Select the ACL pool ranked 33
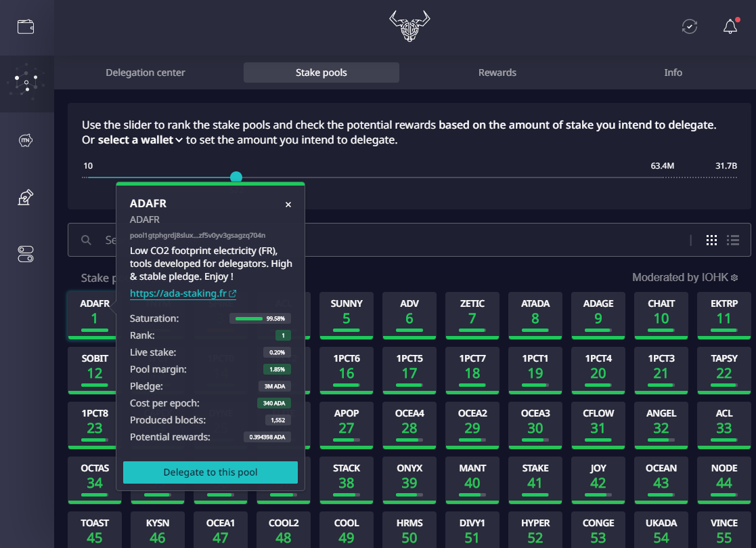This screenshot has width=756, height=548. (724, 425)
